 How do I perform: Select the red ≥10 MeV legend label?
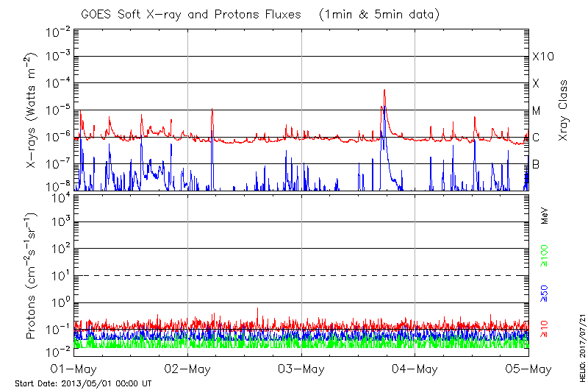(x=545, y=330)
